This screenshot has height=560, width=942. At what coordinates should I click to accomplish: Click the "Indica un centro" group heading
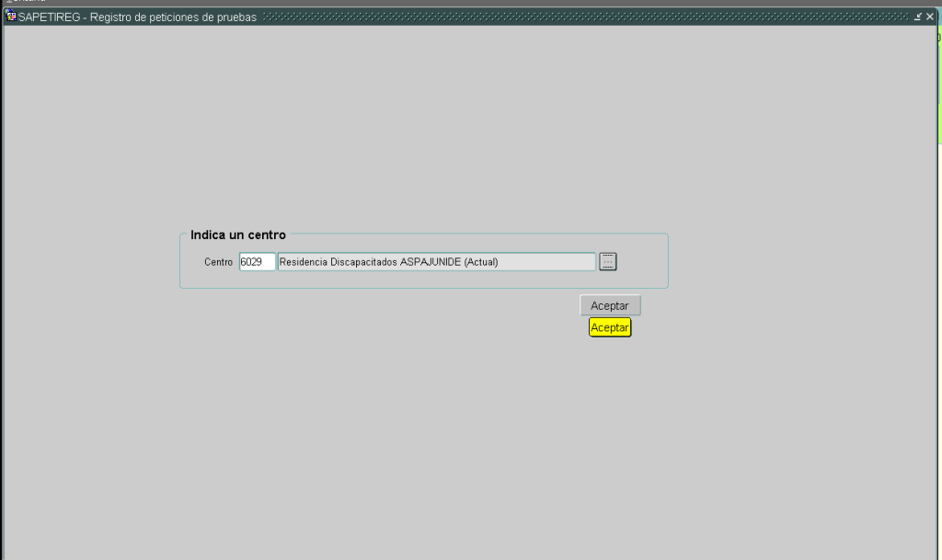tap(237, 235)
